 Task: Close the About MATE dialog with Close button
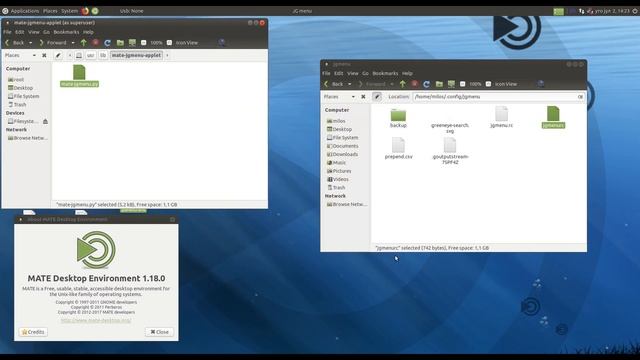click(x=160, y=332)
